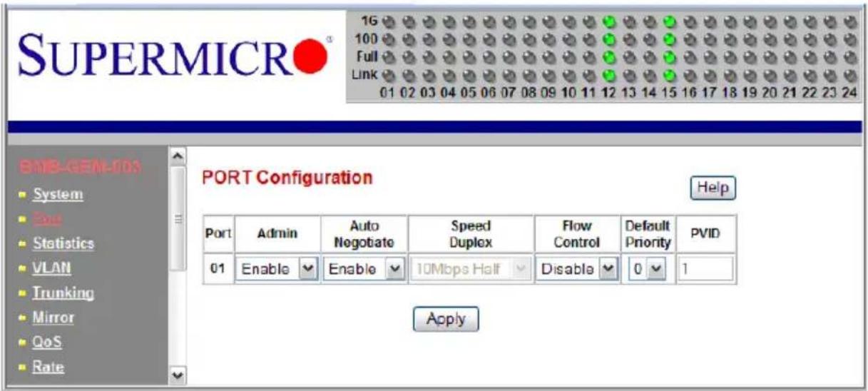Click the green Link LED for port 15
This screenshot has height=391, width=868.
669,74
